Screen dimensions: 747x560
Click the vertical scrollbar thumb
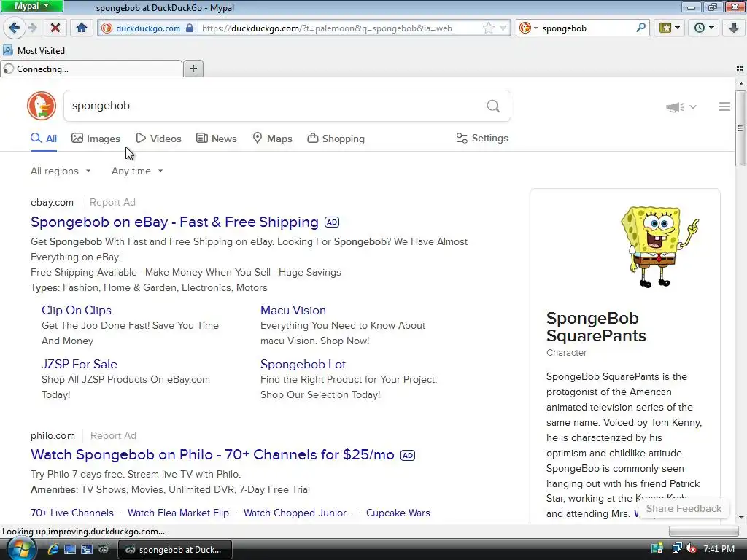click(740, 128)
